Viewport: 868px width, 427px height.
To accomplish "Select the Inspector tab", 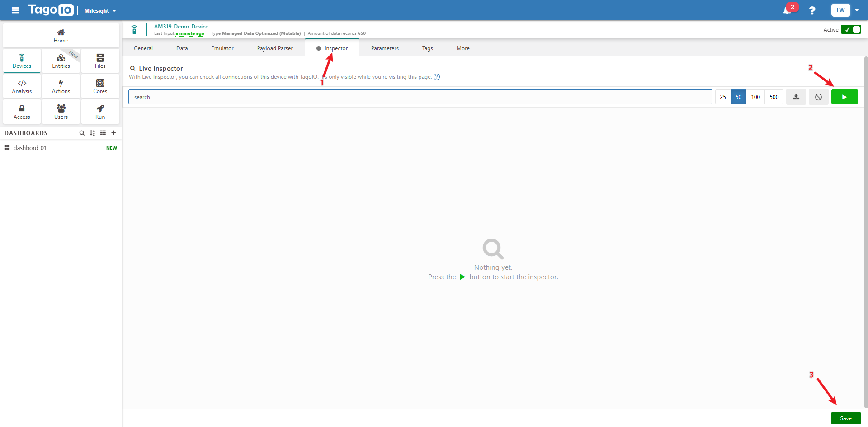I will (332, 48).
